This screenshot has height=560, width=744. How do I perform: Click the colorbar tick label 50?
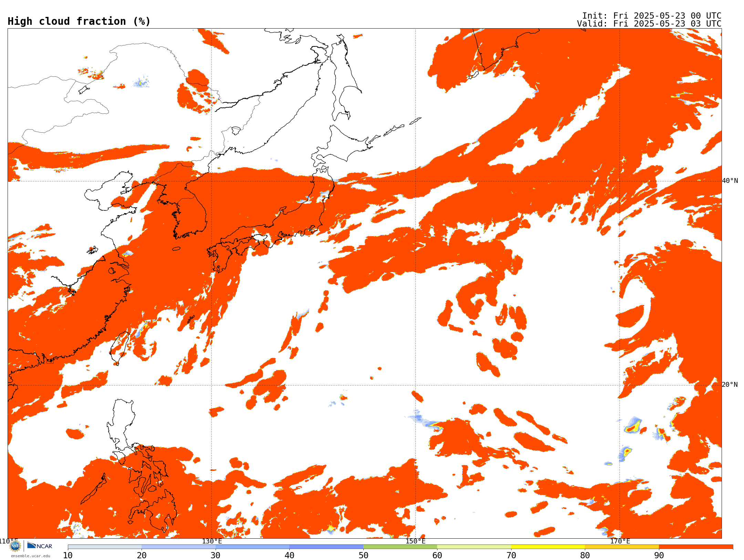[x=363, y=556]
